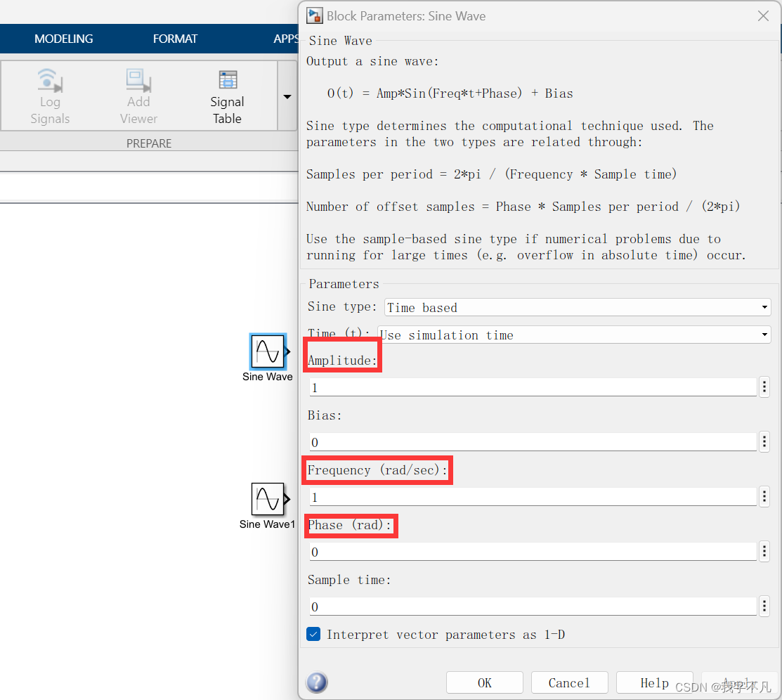Image resolution: width=782 pixels, height=700 pixels.
Task: Click the Phase input field
Action: tap(533, 552)
